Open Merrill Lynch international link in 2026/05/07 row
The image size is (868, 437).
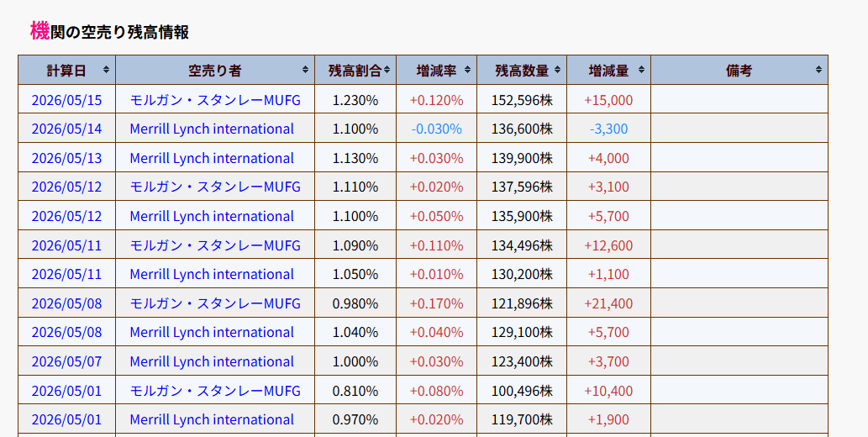[212, 361]
